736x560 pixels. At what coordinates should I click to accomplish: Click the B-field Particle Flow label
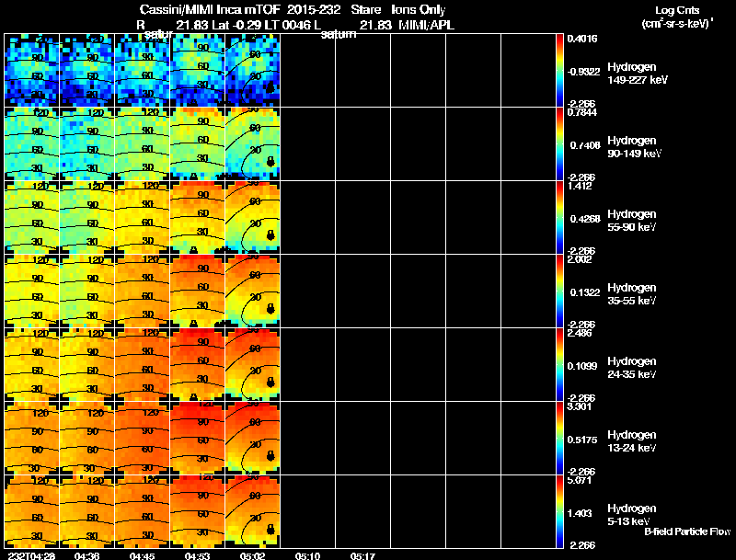(687, 531)
